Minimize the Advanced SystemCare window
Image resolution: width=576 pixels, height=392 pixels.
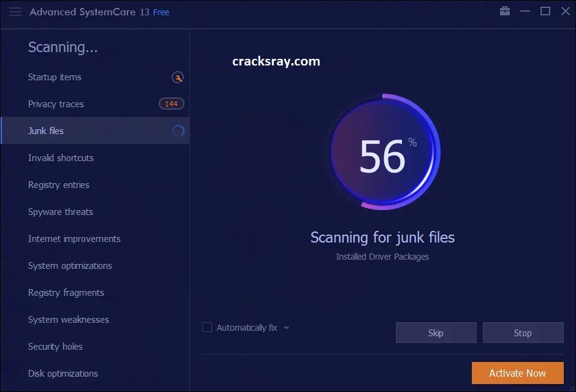pos(525,12)
